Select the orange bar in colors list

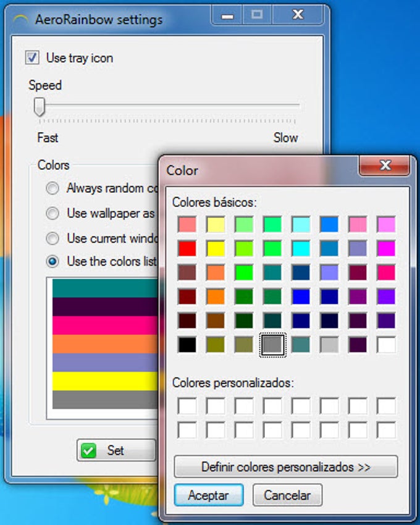click(x=105, y=344)
